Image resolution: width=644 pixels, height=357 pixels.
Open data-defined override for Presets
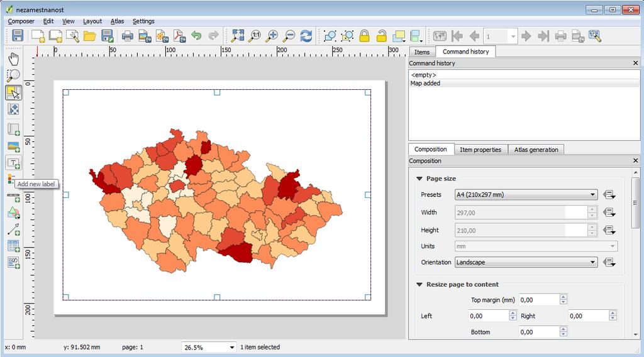[x=609, y=194]
